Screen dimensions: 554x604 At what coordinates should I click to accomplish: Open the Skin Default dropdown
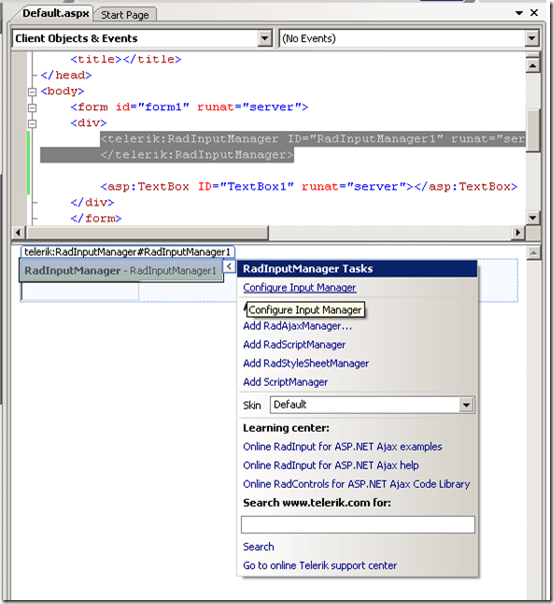pos(466,405)
